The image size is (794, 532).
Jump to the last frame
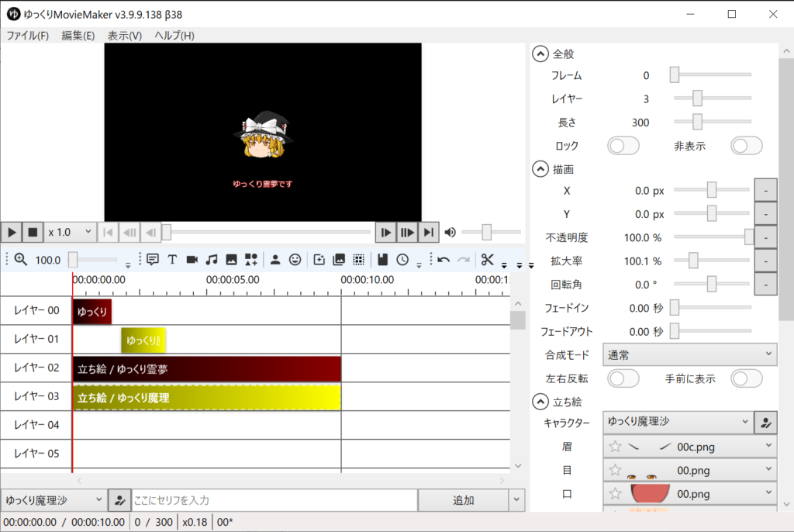[x=428, y=233]
